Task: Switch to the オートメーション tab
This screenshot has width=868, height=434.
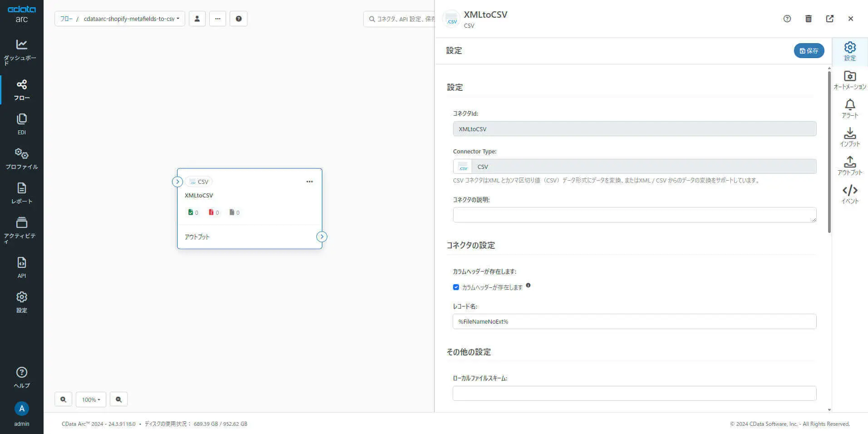Action: (850, 80)
